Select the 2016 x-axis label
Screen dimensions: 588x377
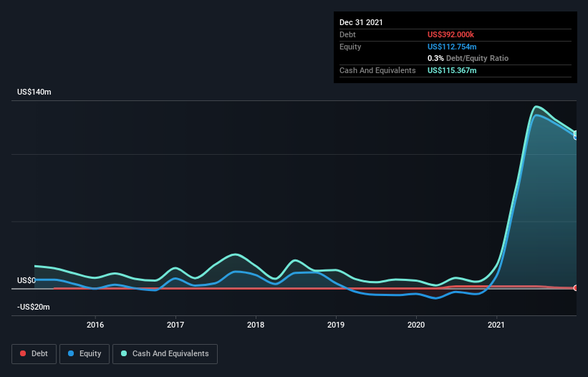[95, 325]
